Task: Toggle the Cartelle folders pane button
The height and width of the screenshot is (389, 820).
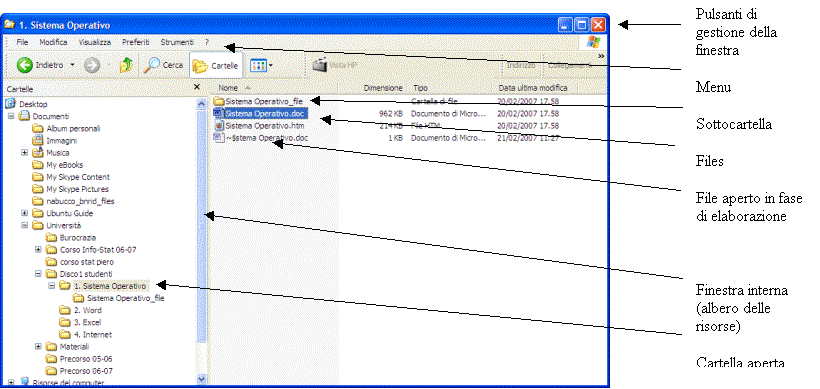Action: [x=215, y=65]
